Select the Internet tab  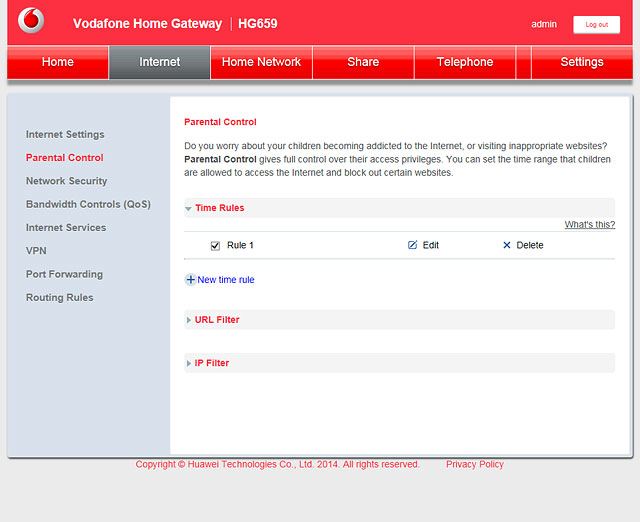[160, 62]
